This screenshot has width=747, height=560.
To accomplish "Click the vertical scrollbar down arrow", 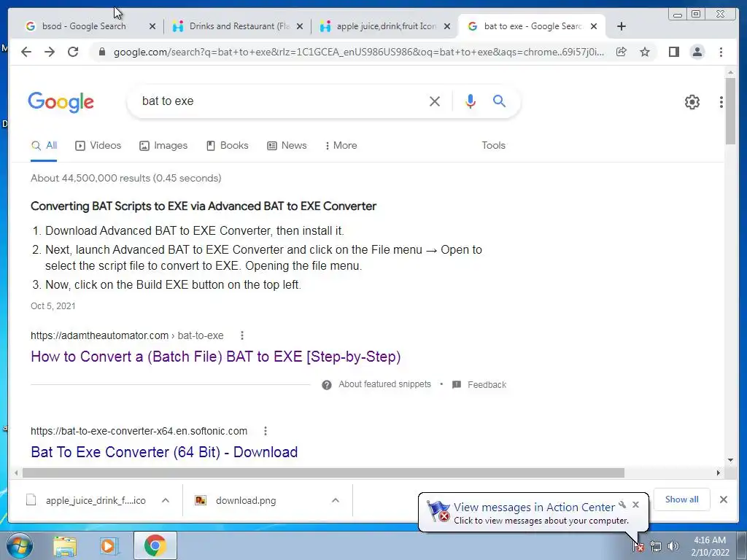I will 730,460.
